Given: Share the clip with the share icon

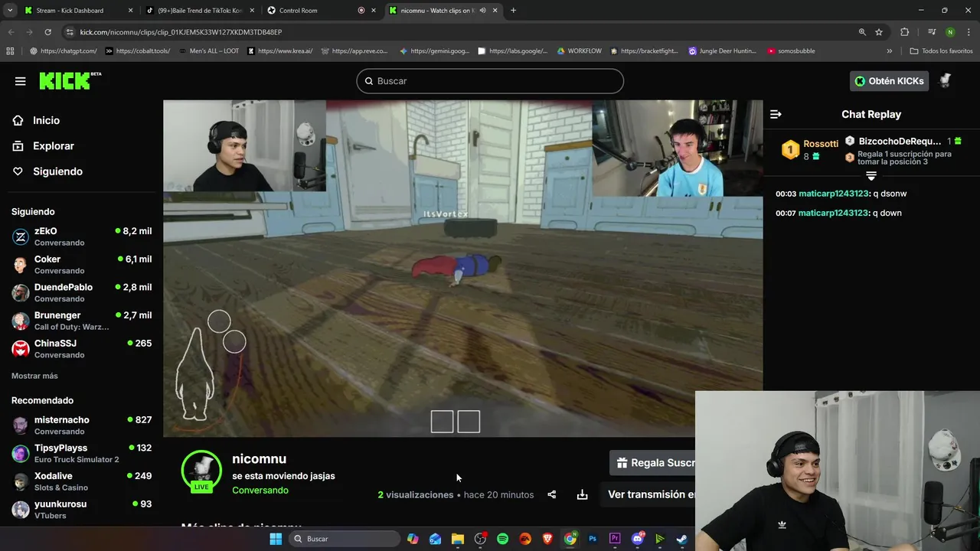Looking at the screenshot, I should pyautogui.click(x=551, y=494).
